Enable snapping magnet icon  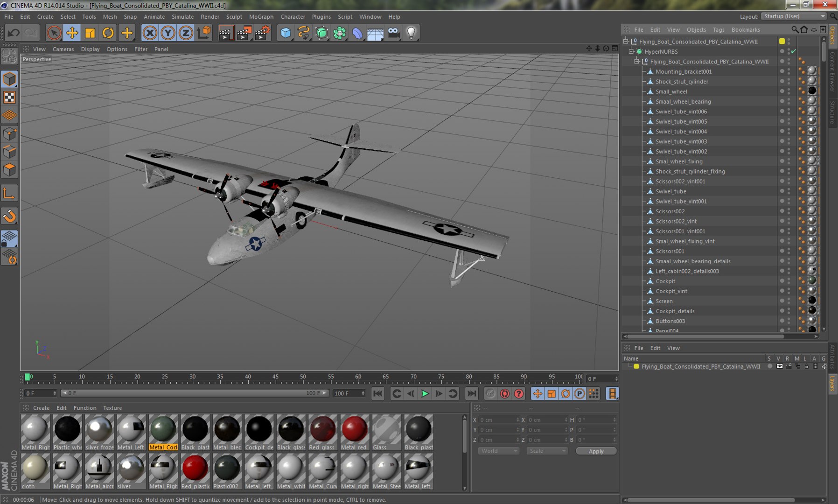tap(9, 216)
